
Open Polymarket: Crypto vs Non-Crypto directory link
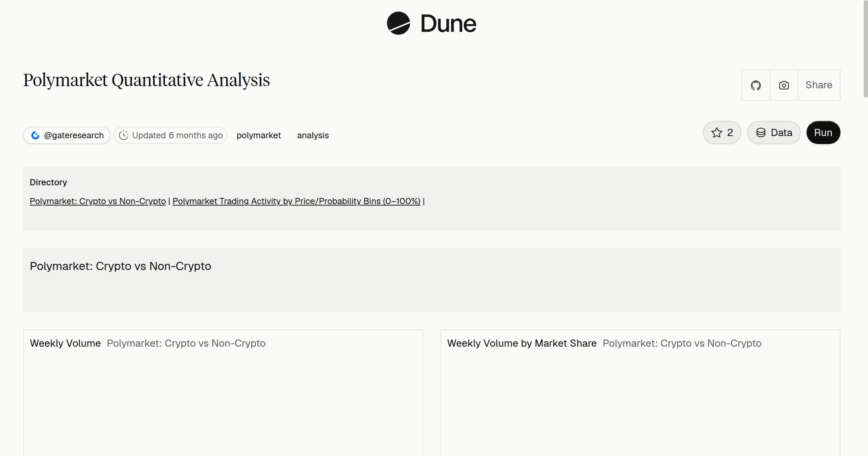(98, 201)
